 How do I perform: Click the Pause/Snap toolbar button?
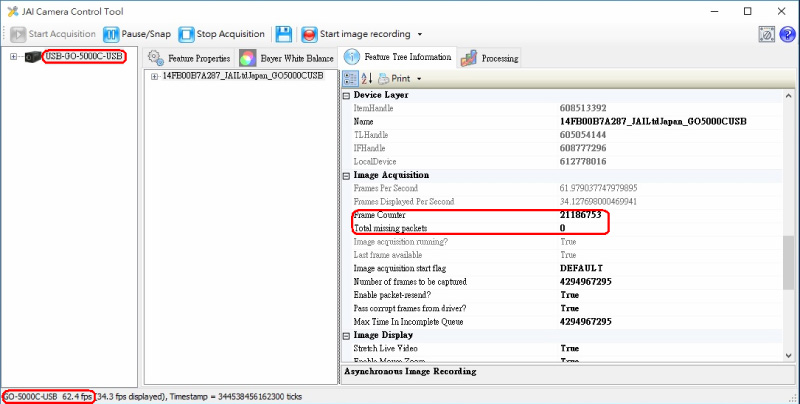tap(138, 34)
